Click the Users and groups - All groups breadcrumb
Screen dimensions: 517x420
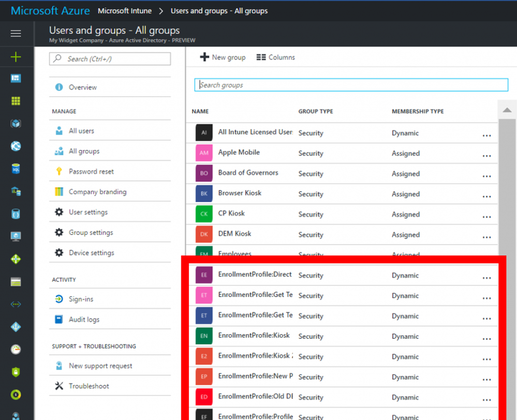pos(219,11)
